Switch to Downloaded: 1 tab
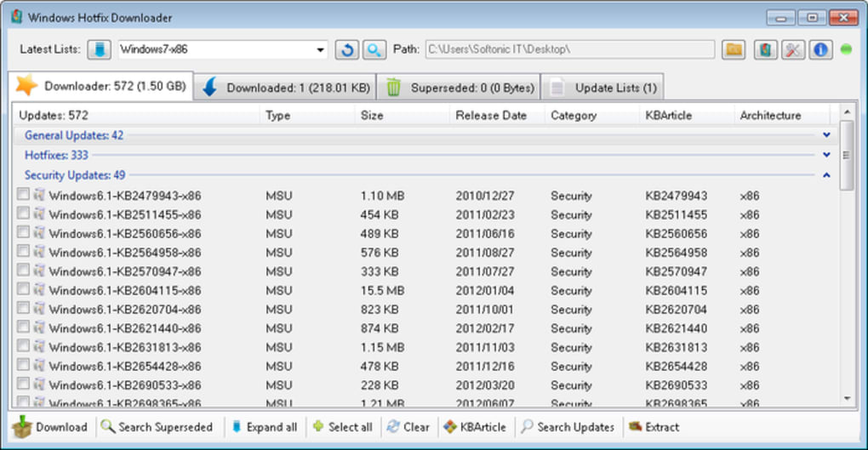The image size is (868, 450). [x=285, y=88]
